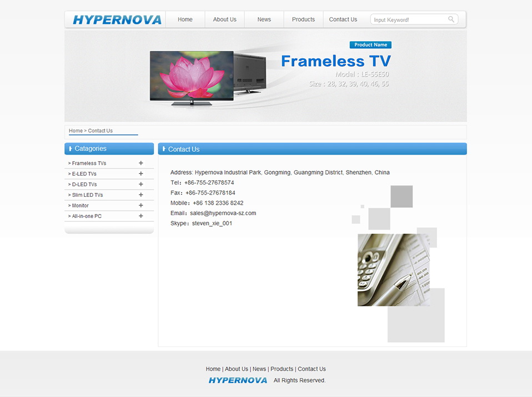Image resolution: width=532 pixels, height=397 pixels.
Task: Click the Catagories sidebar header
Action: click(109, 149)
